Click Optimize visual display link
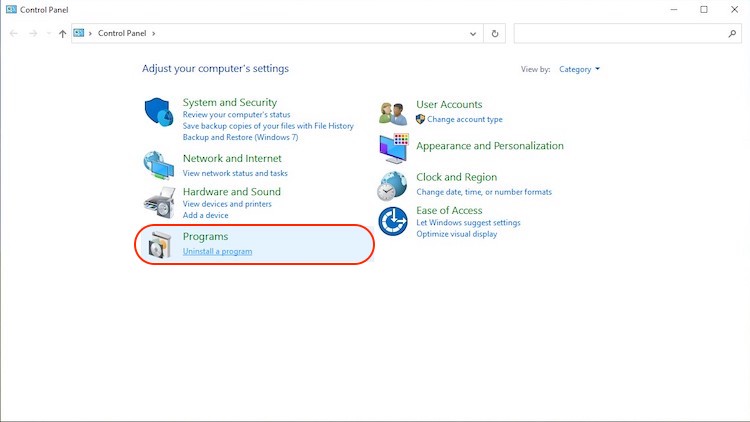Image resolution: width=750 pixels, height=422 pixels. 456,234
